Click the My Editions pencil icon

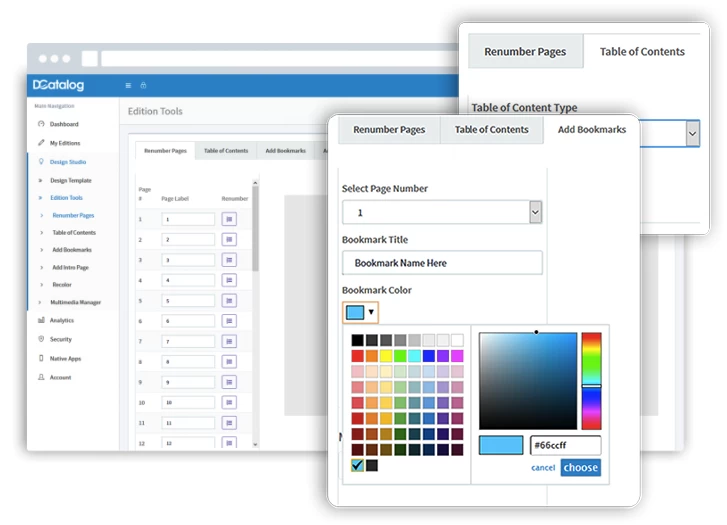click(41, 143)
